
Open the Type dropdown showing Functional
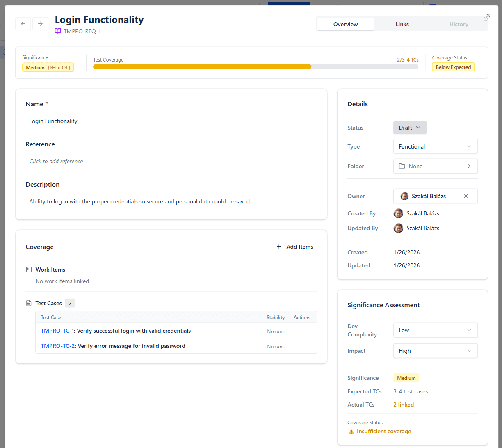click(x=436, y=146)
